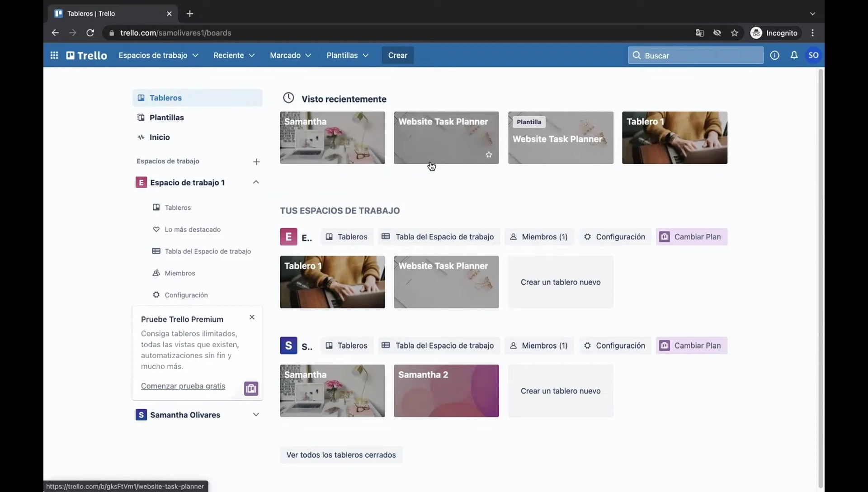
Task: Open the SO account avatar
Action: click(x=813, y=55)
